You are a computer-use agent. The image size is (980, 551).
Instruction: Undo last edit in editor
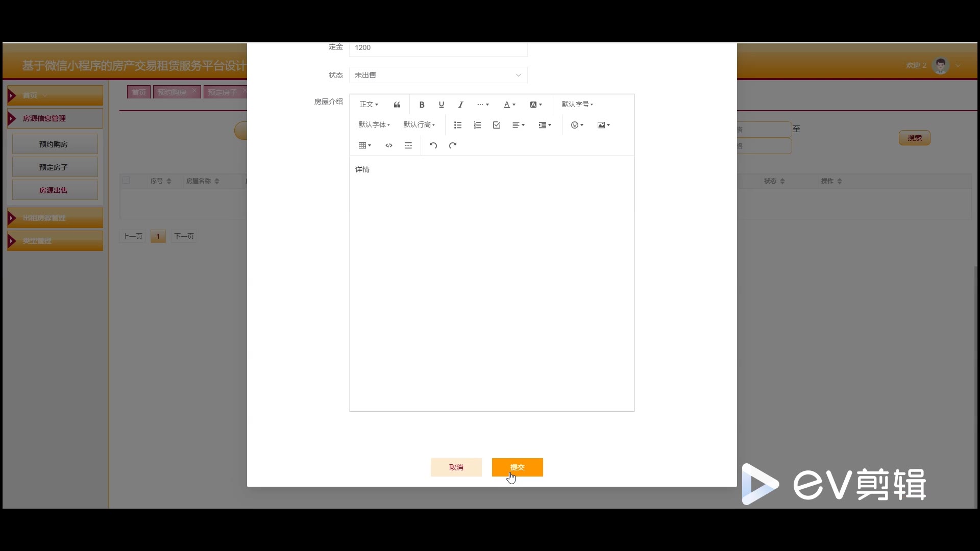(433, 145)
